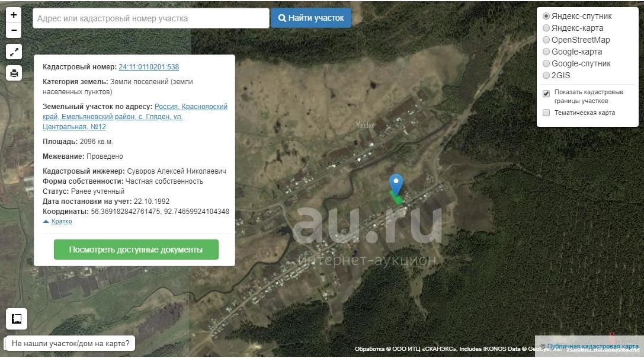Screen dimensions: 644x358
Task: Uncheck Показать кадастровые границы участков
Action: pos(546,94)
